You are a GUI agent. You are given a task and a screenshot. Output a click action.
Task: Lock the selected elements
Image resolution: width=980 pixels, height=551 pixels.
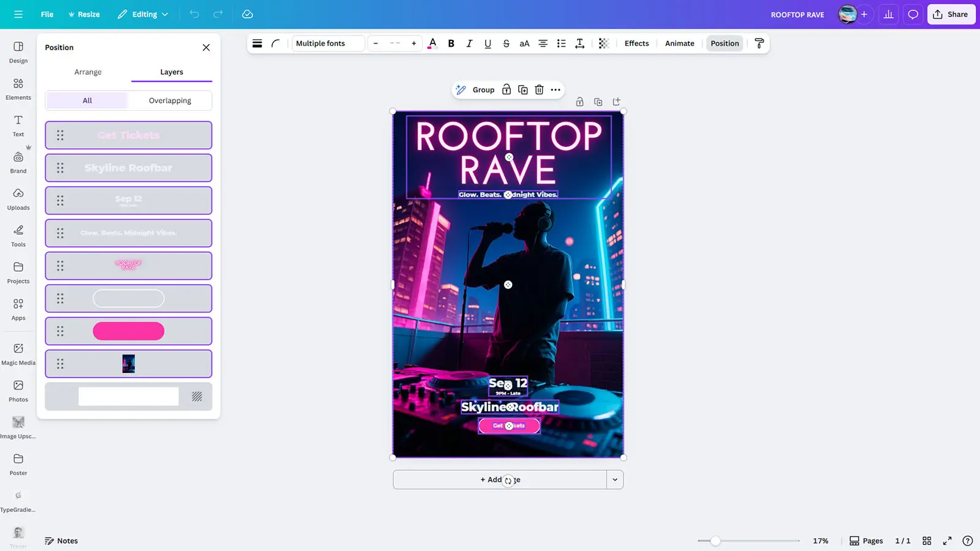[x=507, y=90]
